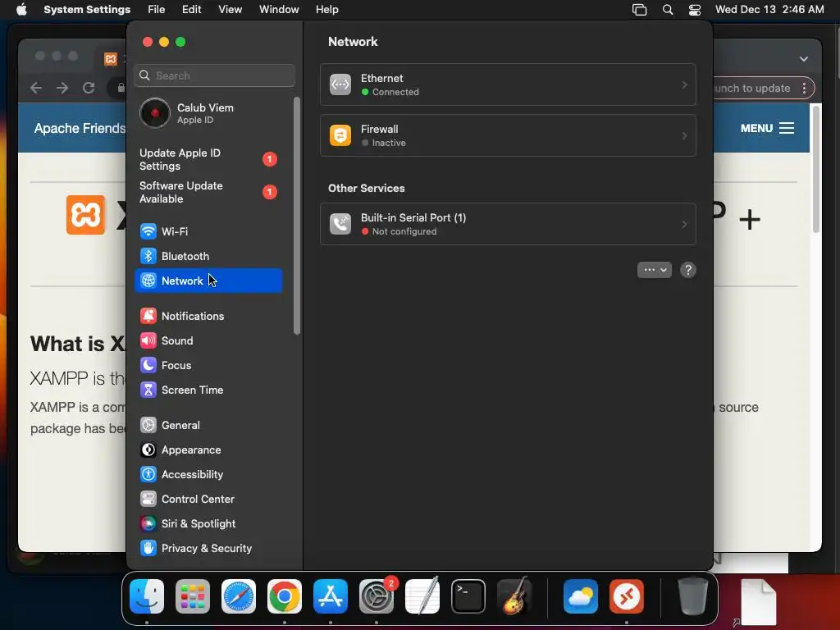Open the network actions ellipsis dropdown
Viewport: 840px width, 630px height.
tap(654, 270)
